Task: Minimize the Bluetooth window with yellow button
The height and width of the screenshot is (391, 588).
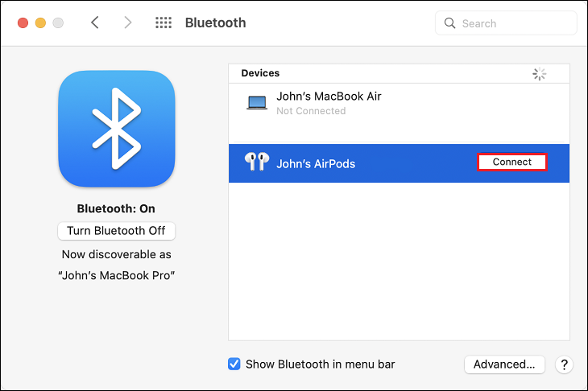Action: (x=40, y=23)
